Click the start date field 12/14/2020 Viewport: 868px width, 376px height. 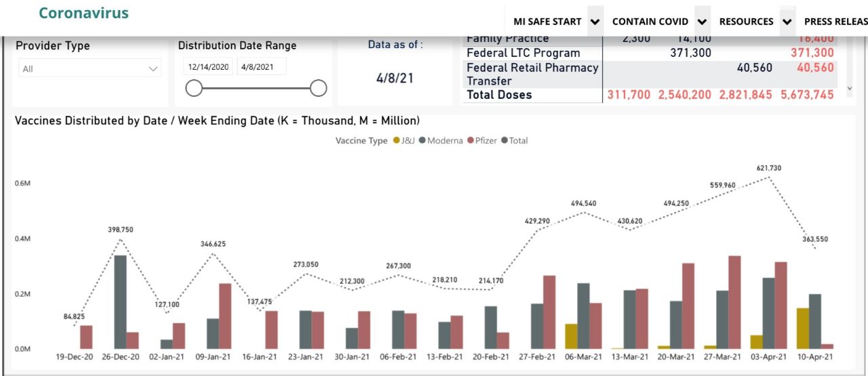pyautogui.click(x=210, y=66)
